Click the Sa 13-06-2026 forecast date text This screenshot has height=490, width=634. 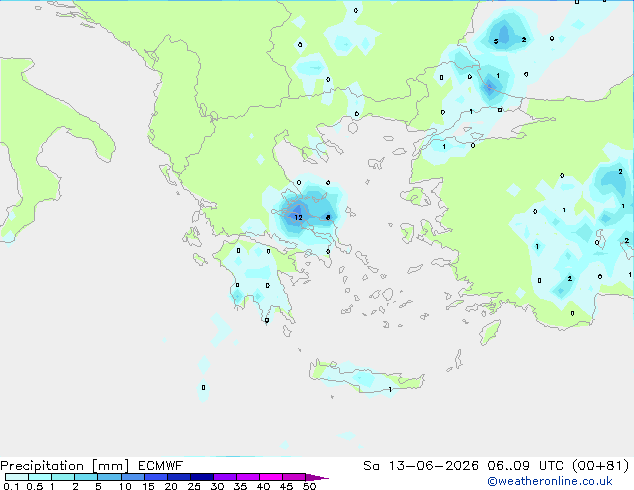pos(421,466)
